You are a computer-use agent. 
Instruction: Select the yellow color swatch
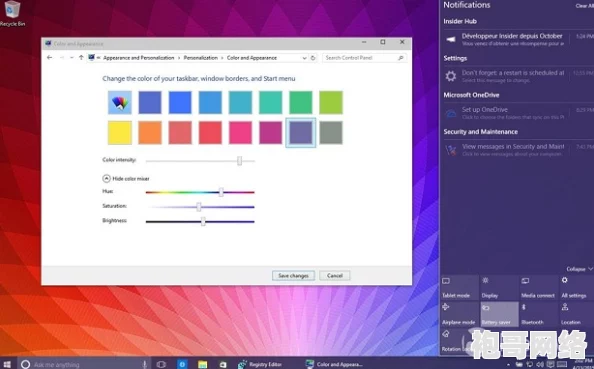(120, 133)
